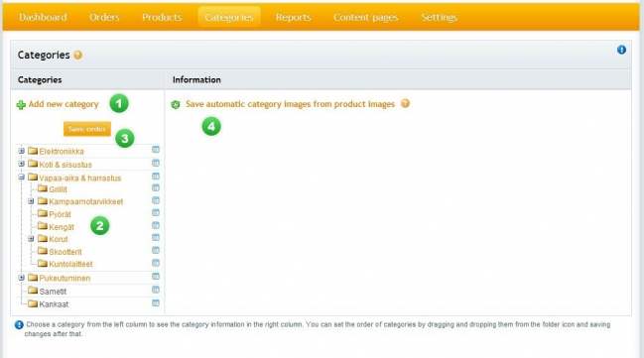This screenshot has width=644, height=358.
Task: Click the list icon in the Grillit row
Action: (x=156, y=187)
